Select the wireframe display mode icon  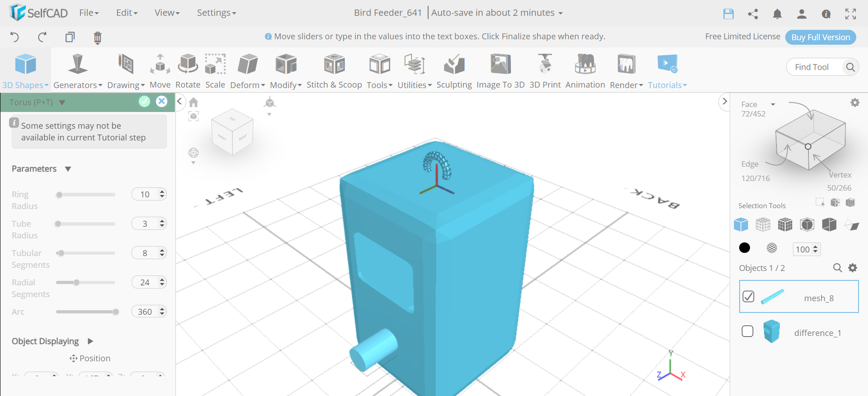[763, 224]
